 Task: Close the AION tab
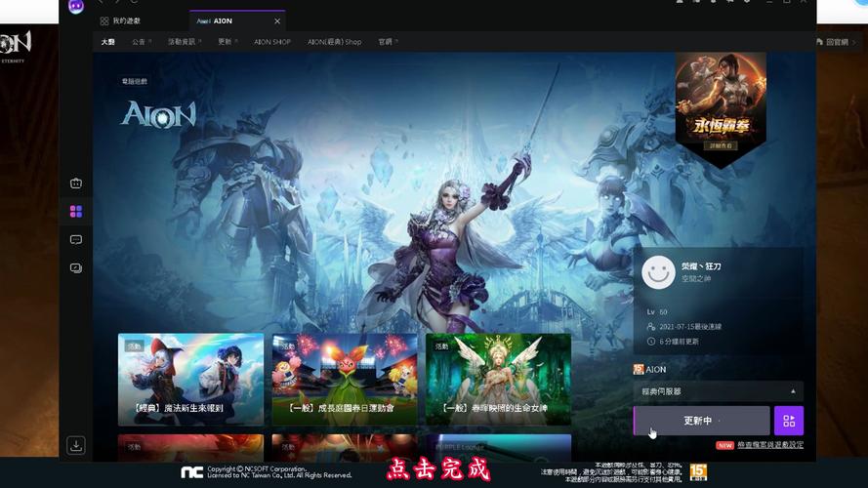[277, 20]
